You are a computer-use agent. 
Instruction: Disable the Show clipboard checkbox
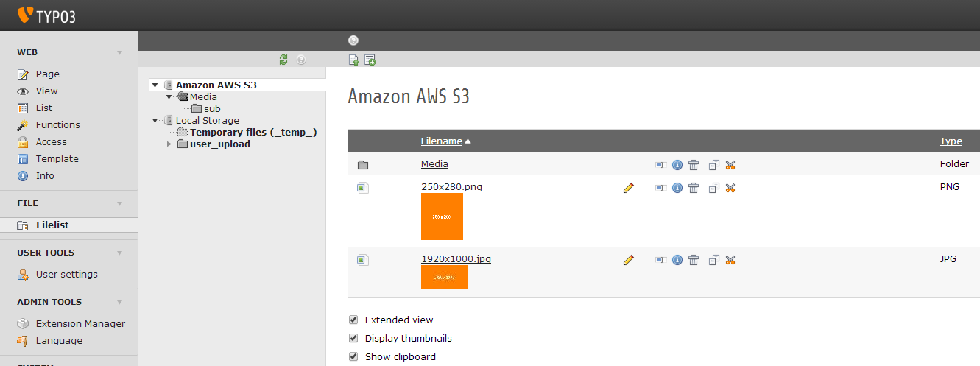(353, 356)
